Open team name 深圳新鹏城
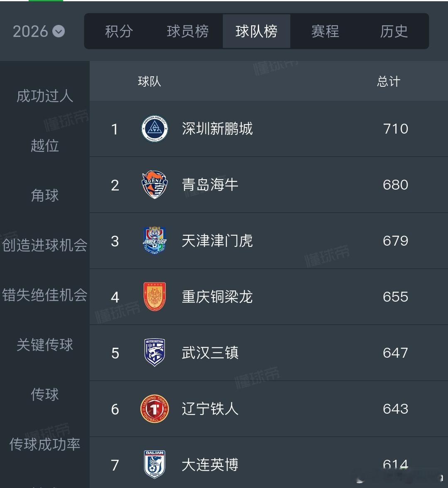This screenshot has width=448, height=488. pos(217,129)
